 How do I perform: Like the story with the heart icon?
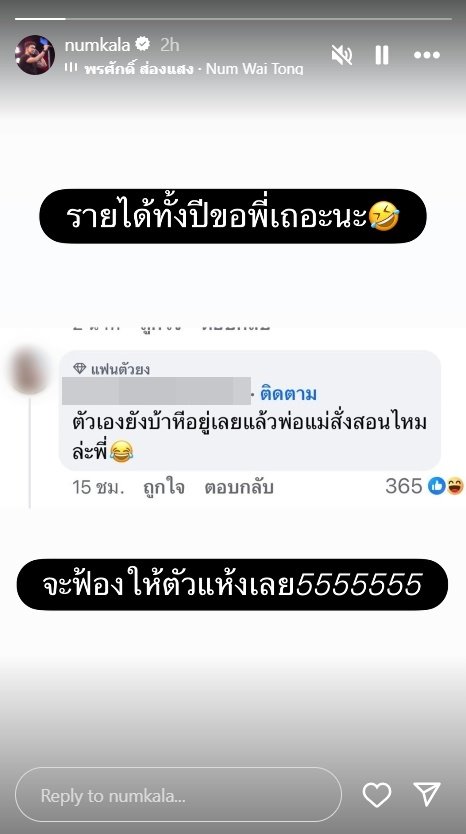(x=377, y=795)
